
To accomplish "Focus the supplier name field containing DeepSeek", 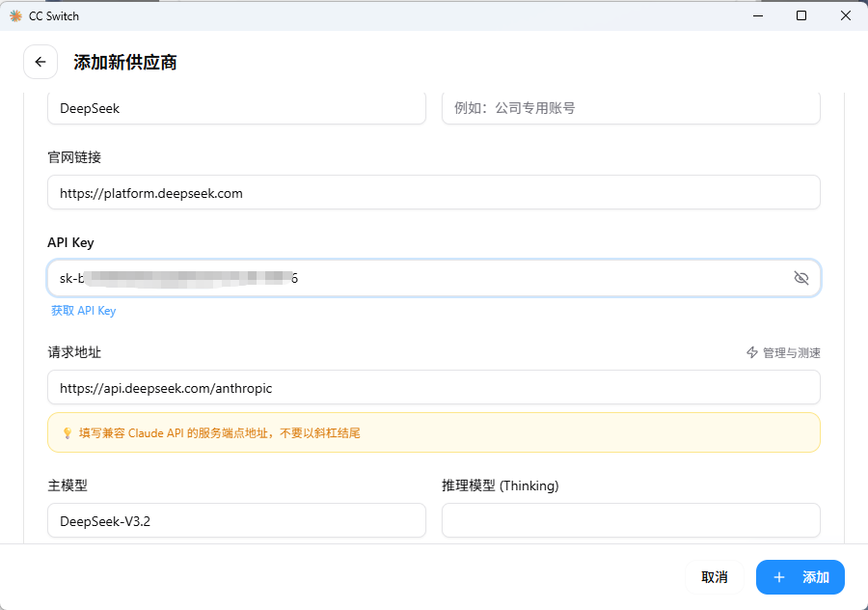I will (x=236, y=108).
